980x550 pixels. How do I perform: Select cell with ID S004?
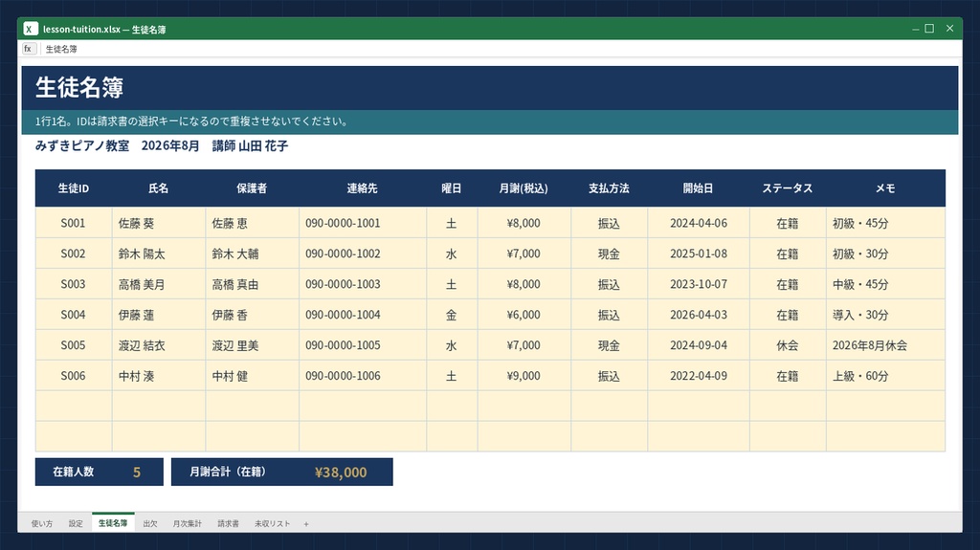pos(74,315)
